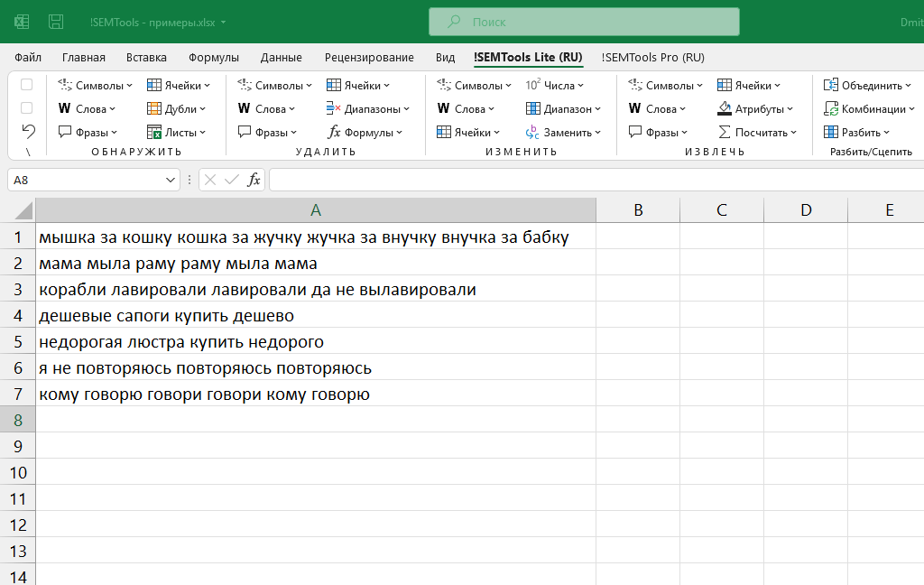Image resolution: width=924 pixels, height=585 pixels.
Task: Switch to the Формулы tab
Action: click(213, 57)
